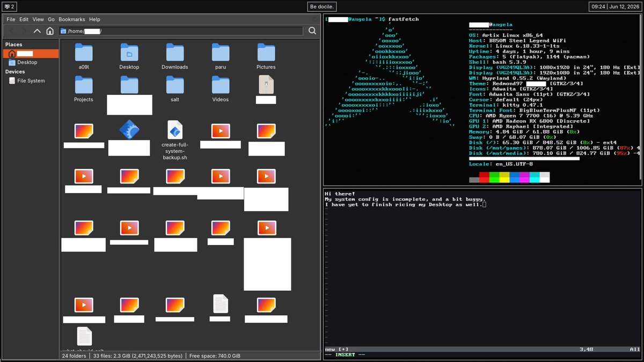Open the File menu
The width and height of the screenshot is (644, 362).
(11, 19)
